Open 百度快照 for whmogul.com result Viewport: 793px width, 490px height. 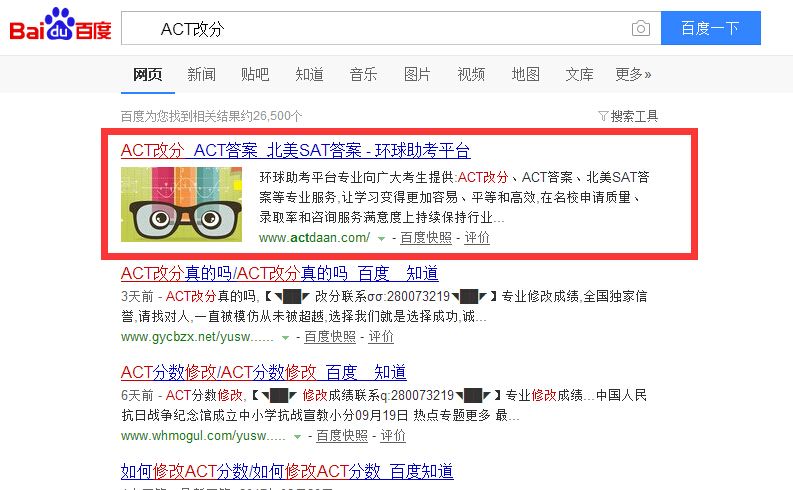coord(342,435)
